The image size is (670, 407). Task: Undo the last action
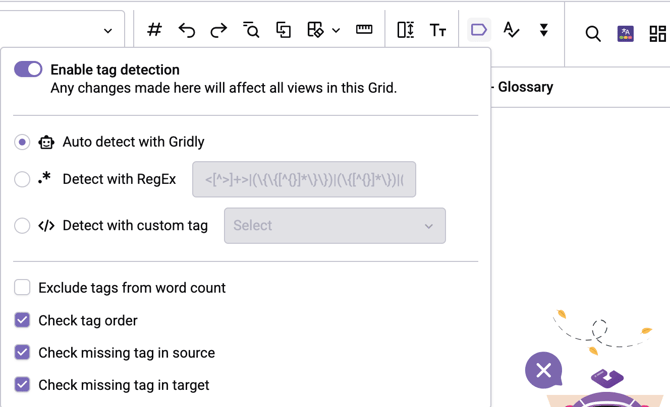point(186,30)
